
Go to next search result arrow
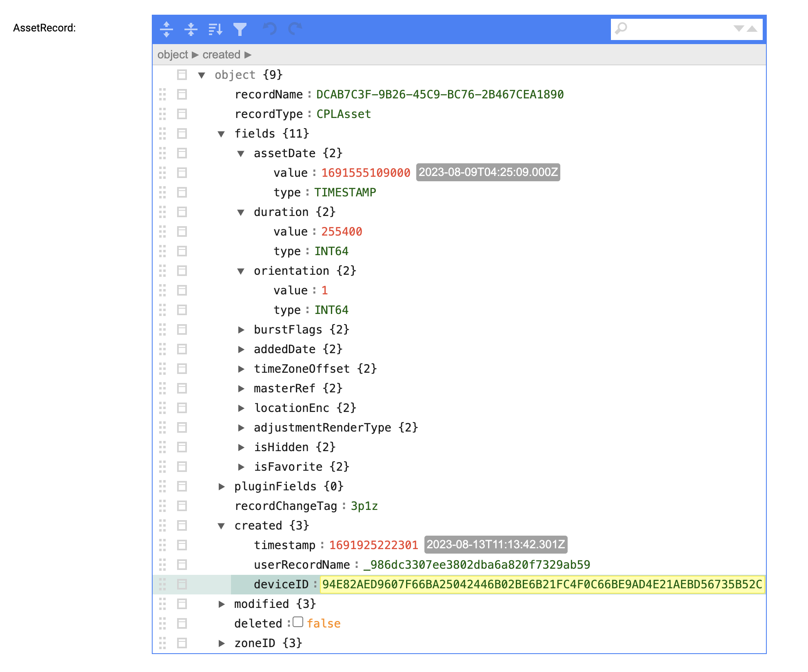pyautogui.click(x=739, y=29)
